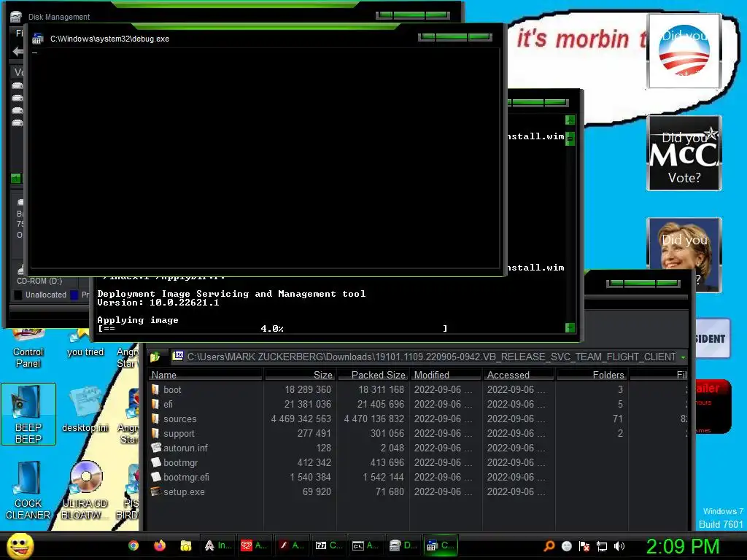Select the 'autorun.inf' file row
The image size is (747, 560).
[419, 448]
